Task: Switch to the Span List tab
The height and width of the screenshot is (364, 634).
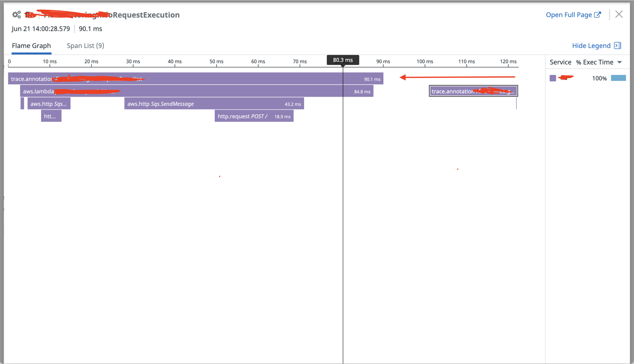Action: click(x=85, y=45)
